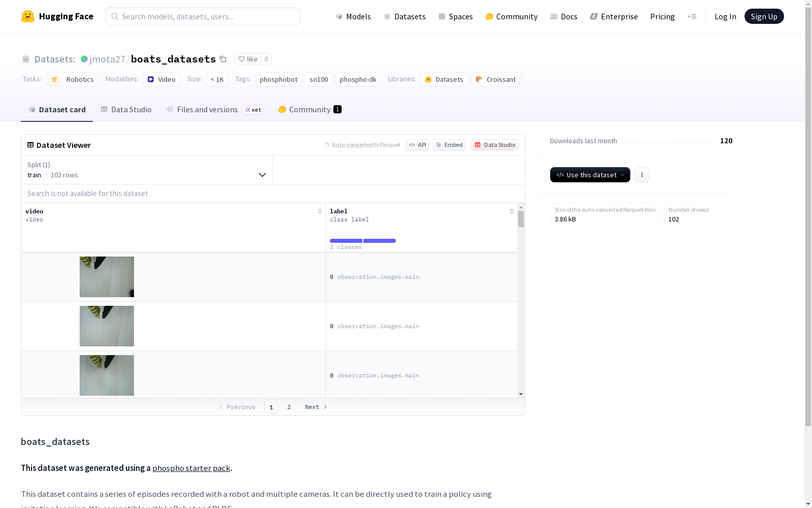This screenshot has width=812, height=508.
Task: Select the size < 1K tag
Action: 217,79
